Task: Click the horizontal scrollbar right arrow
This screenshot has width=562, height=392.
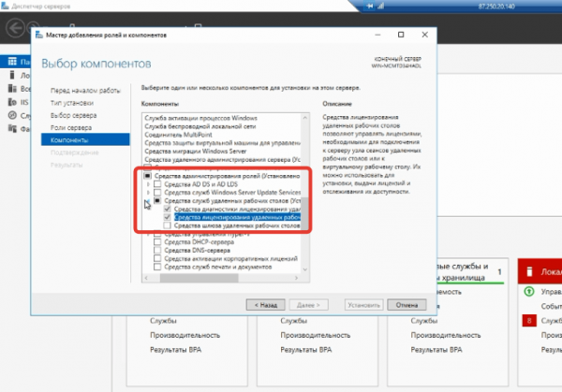Action: point(296,278)
